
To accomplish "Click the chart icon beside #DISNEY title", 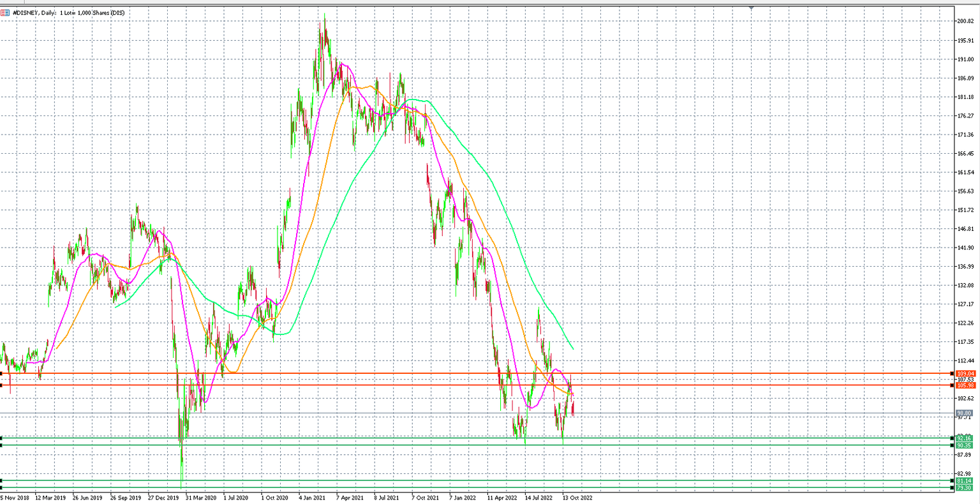I will click(x=5, y=13).
